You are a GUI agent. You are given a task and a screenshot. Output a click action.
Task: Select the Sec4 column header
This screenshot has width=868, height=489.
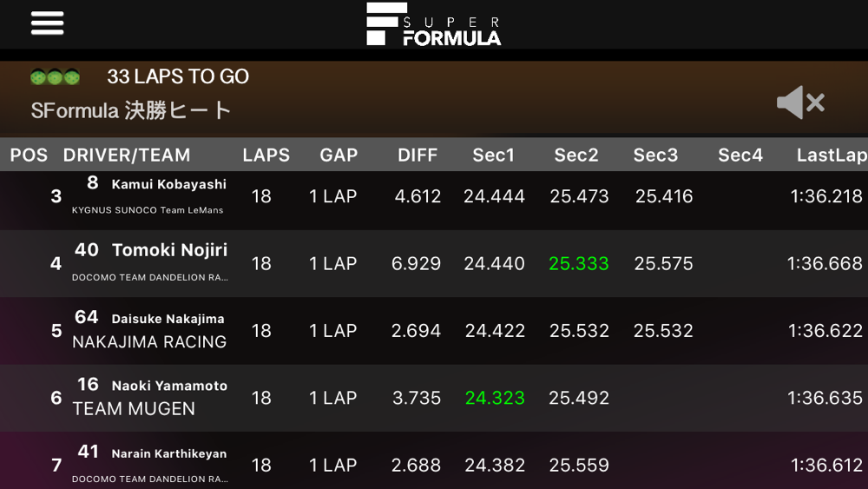click(x=740, y=155)
